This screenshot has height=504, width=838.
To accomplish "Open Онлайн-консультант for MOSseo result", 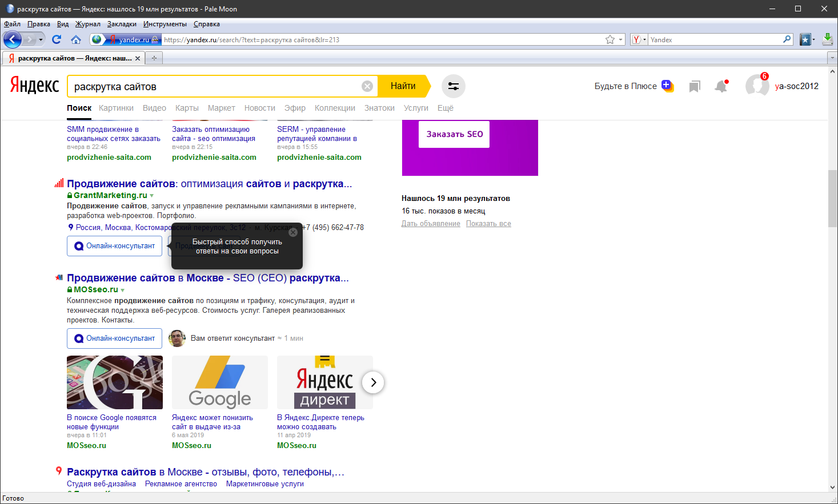I will 115,338.
